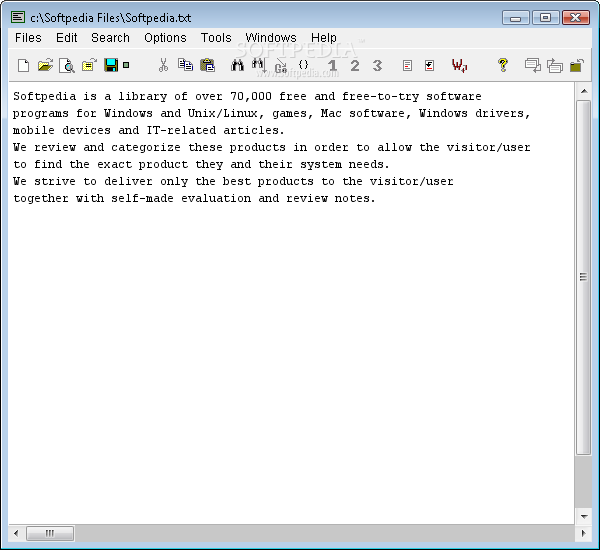Image resolution: width=600 pixels, height=550 pixels.
Task: Open a file with folder icon
Action: click(x=45, y=66)
